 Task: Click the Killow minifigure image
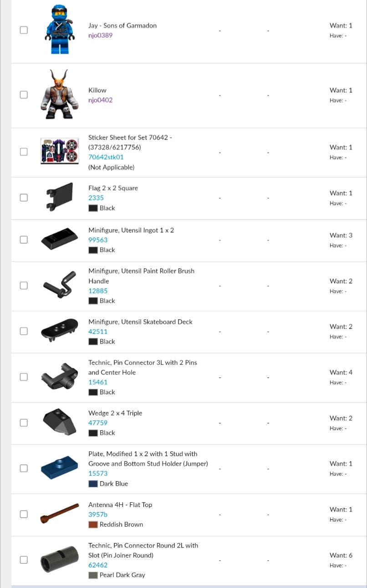click(60, 95)
